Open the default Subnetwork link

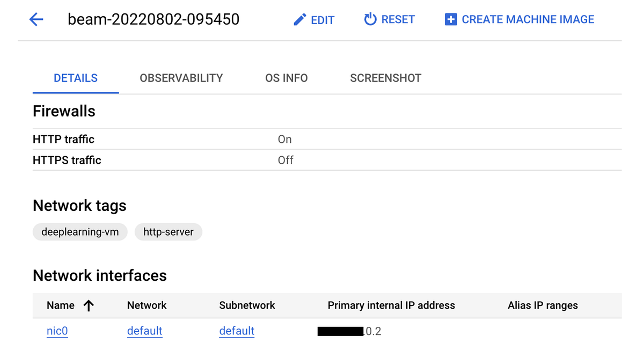236,331
